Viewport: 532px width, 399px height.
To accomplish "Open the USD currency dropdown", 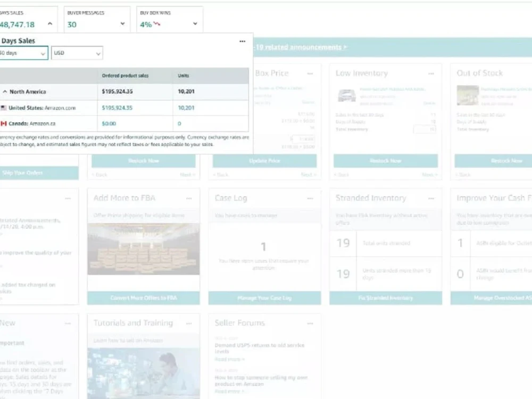I will click(x=77, y=53).
